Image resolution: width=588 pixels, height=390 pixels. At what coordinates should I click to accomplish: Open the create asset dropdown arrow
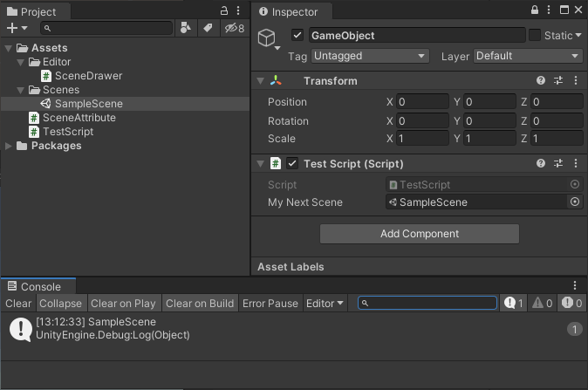(x=24, y=28)
